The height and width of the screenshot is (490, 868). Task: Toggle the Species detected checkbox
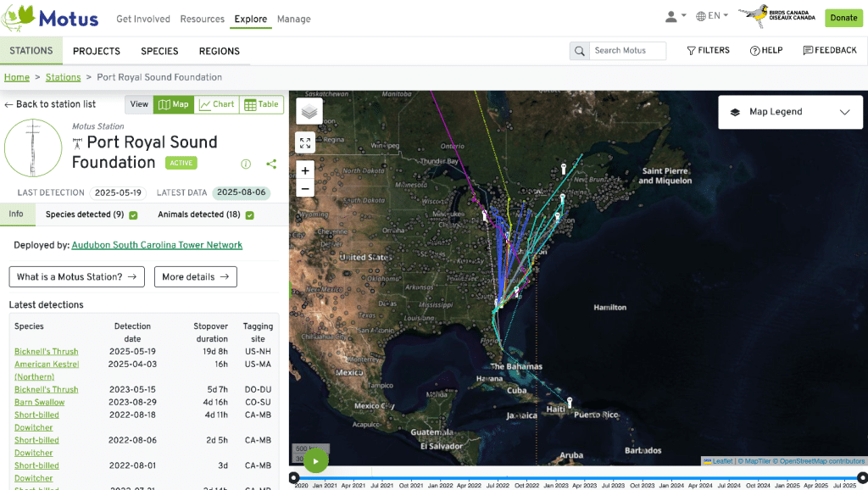[x=133, y=215]
